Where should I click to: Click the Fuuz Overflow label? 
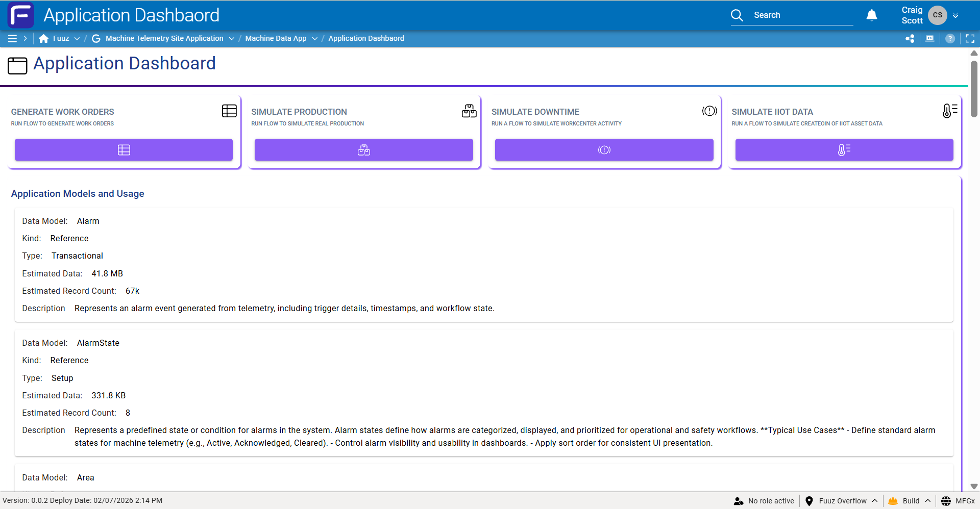(843, 501)
